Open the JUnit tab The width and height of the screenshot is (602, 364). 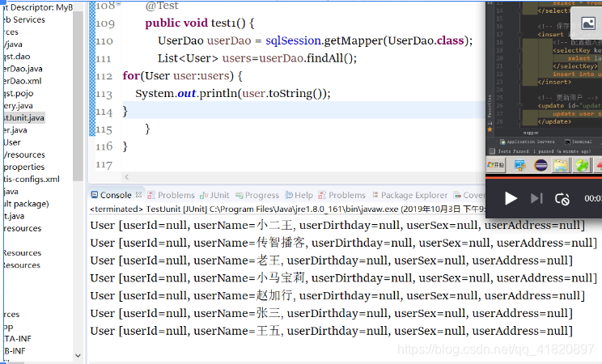point(214,195)
